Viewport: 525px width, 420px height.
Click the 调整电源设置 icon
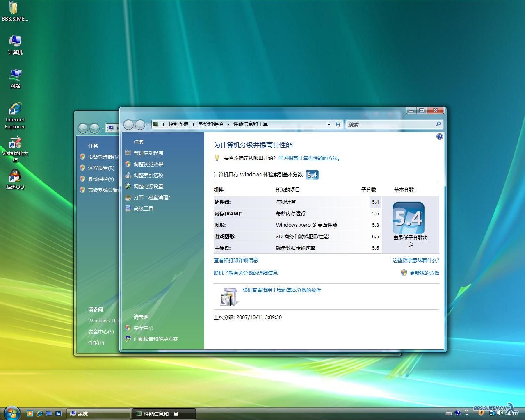point(128,186)
